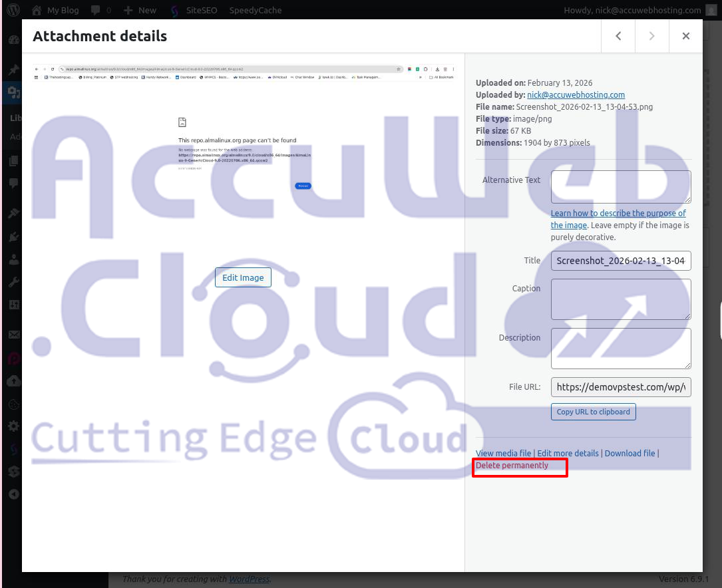Viewport: 722px width, 588px height.
Task: Open the Download file link
Action: [x=630, y=453]
